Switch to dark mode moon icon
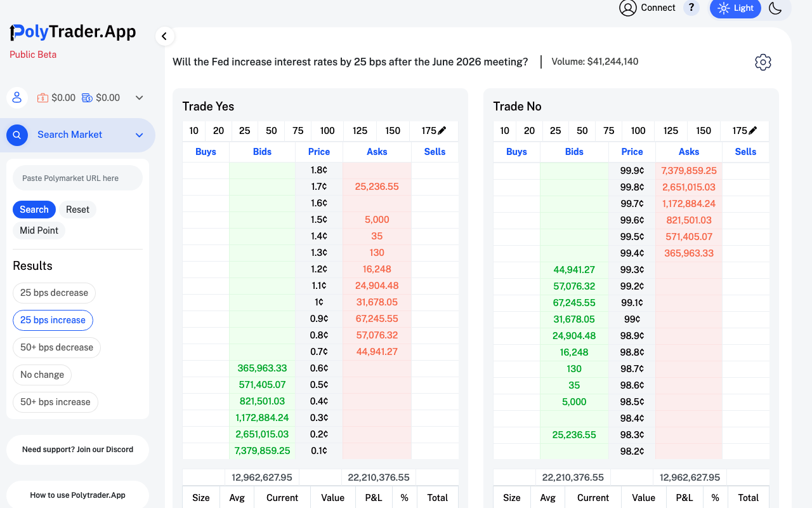The image size is (812, 508). click(x=775, y=8)
